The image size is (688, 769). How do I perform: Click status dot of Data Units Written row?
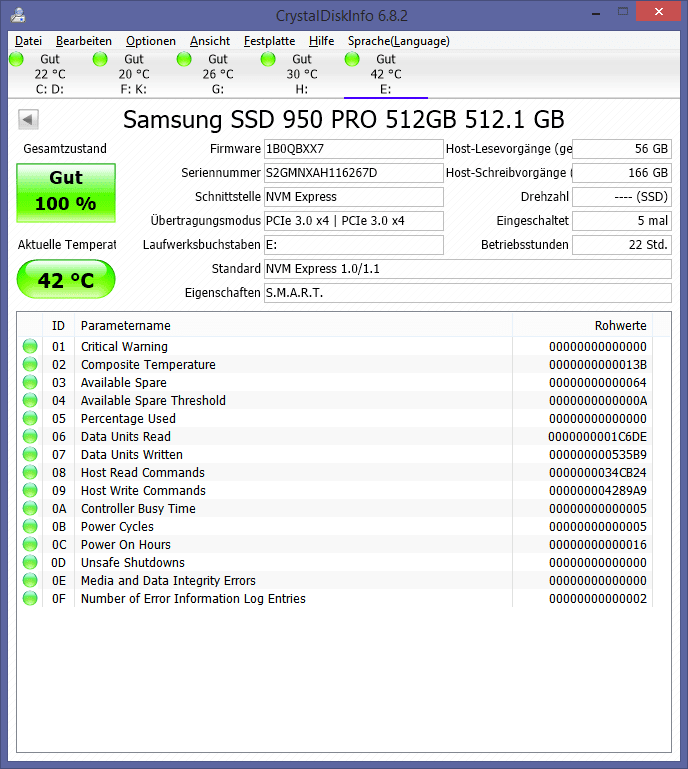30,455
